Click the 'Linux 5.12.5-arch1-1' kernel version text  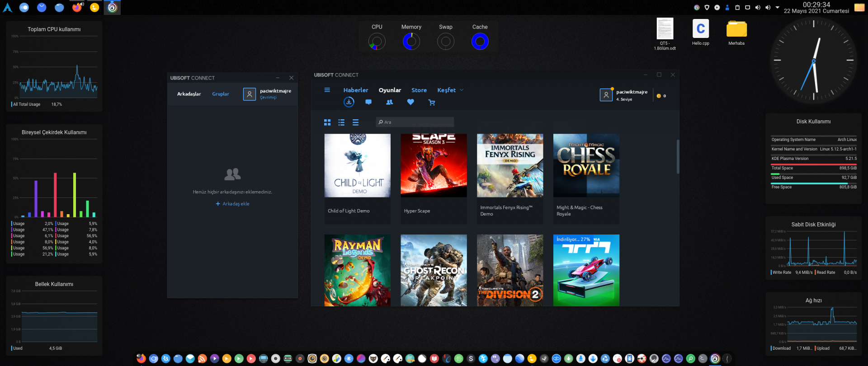tap(838, 149)
